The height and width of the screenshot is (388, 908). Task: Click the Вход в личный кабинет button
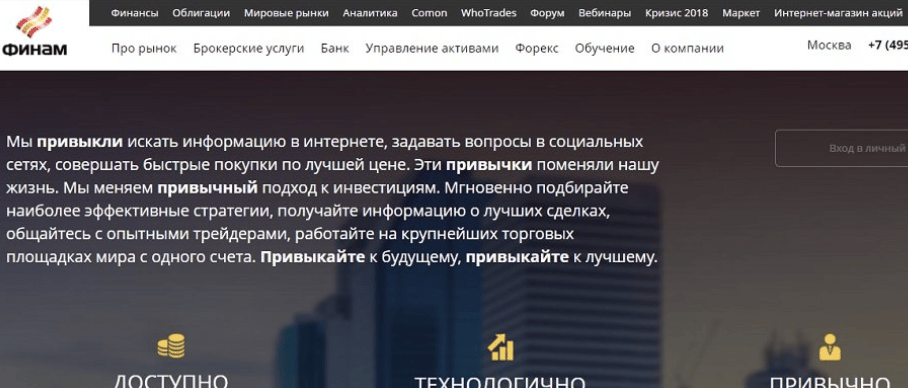(841, 148)
